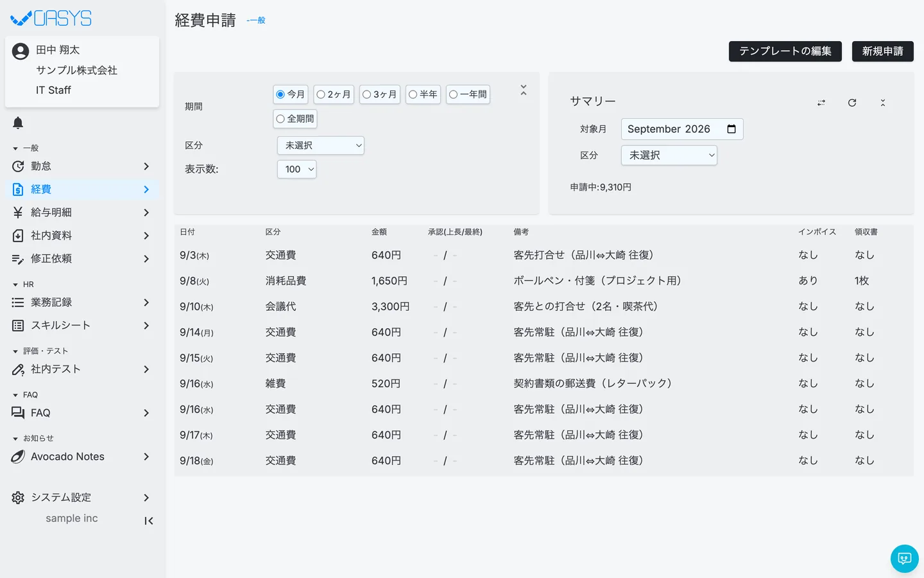The image size is (924, 578).
Task: Open the 表示数 dropdown showing 100
Action: (296, 170)
